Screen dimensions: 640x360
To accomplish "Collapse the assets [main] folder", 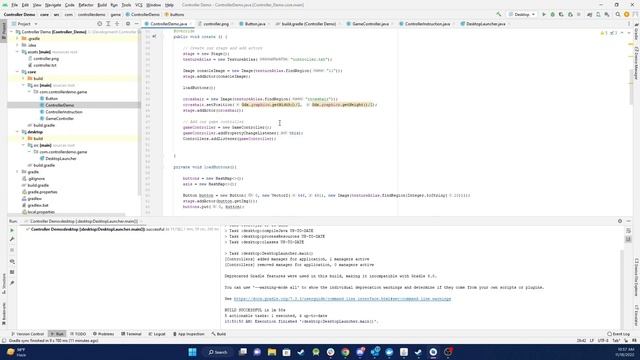I will (x=18, y=52).
